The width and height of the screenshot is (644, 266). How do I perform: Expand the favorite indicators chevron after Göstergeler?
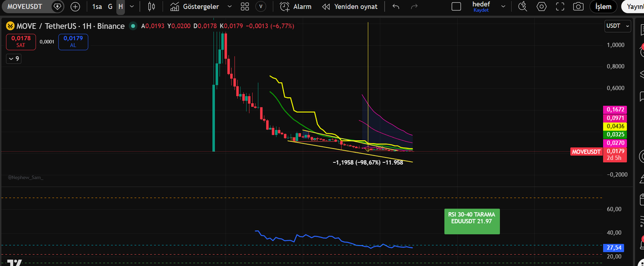(230, 7)
